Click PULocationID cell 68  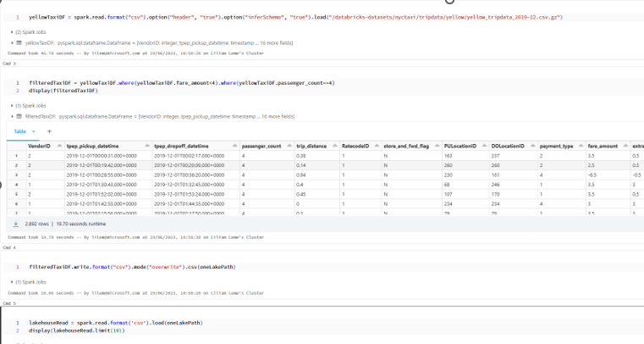coord(447,185)
